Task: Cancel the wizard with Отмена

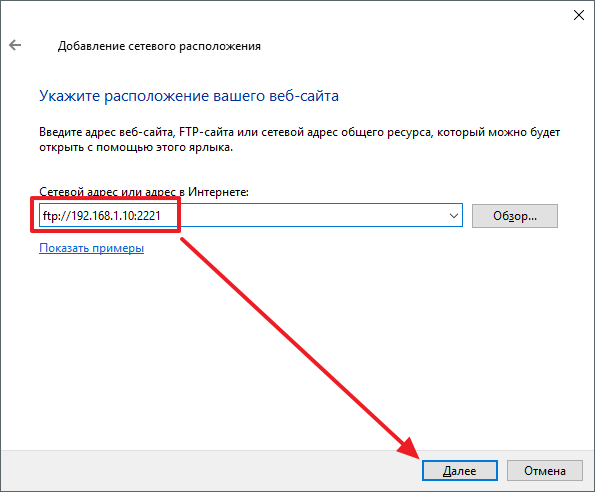Action: pyautogui.click(x=545, y=471)
